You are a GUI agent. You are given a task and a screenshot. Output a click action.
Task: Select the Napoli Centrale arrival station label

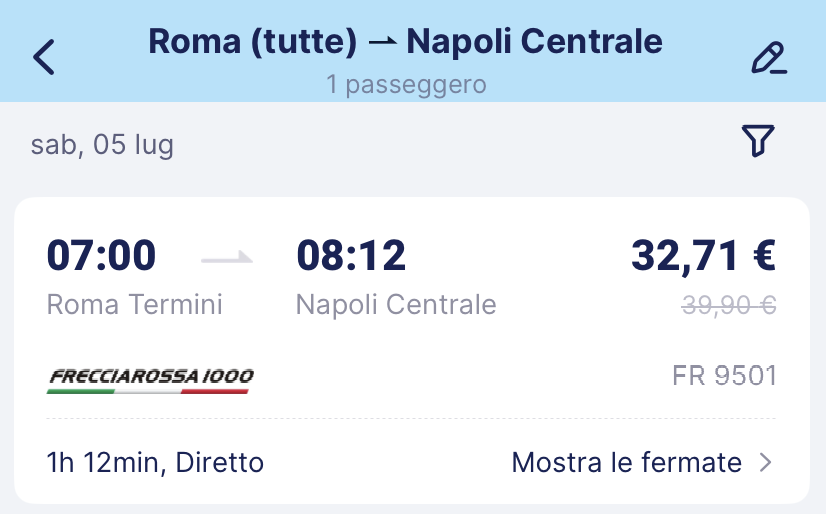[396, 304]
